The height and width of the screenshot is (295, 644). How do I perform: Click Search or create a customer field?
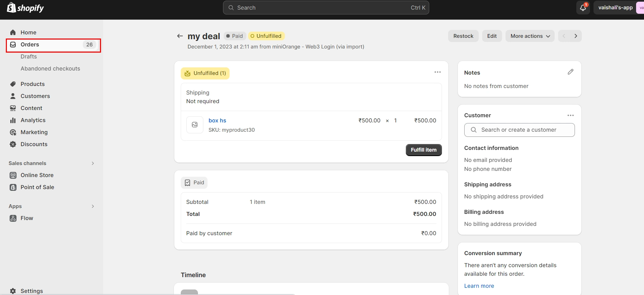(x=519, y=130)
